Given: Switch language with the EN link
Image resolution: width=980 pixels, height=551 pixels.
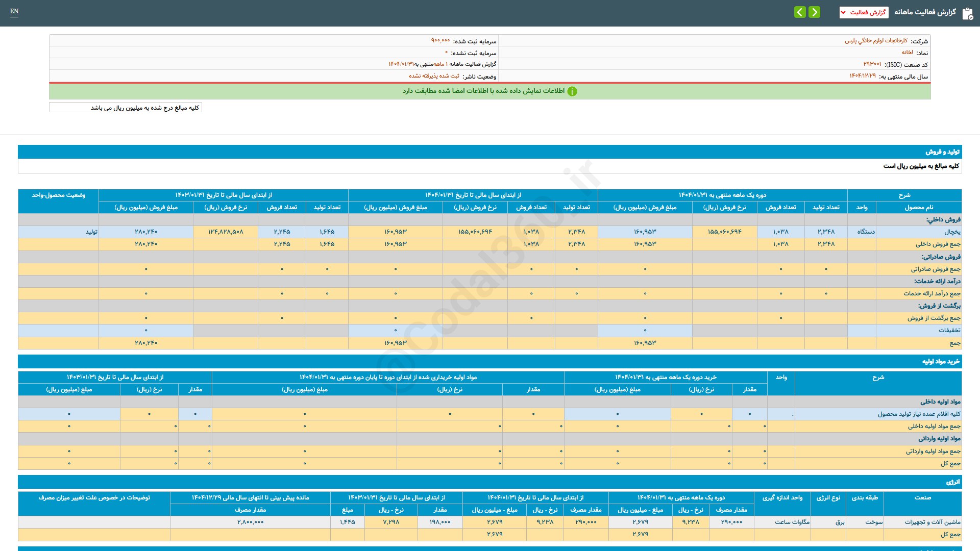Looking at the screenshot, I should (14, 11).
